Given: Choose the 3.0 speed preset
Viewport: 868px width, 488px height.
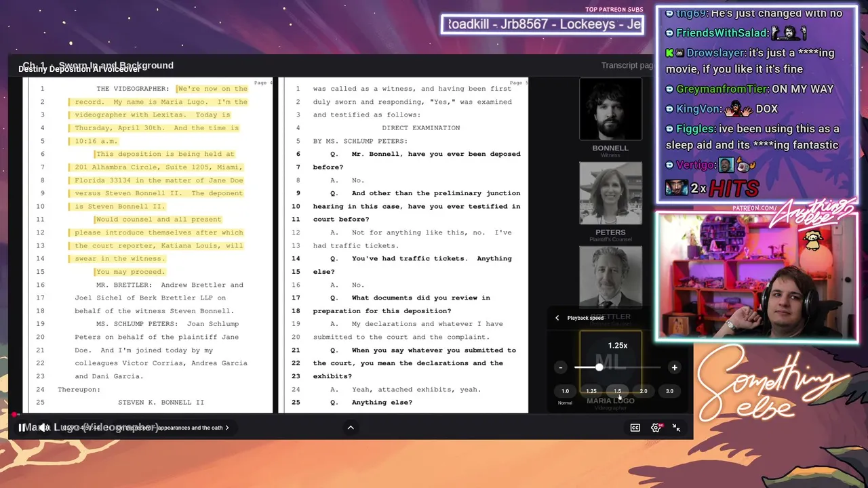Looking at the screenshot, I should coord(669,391).
